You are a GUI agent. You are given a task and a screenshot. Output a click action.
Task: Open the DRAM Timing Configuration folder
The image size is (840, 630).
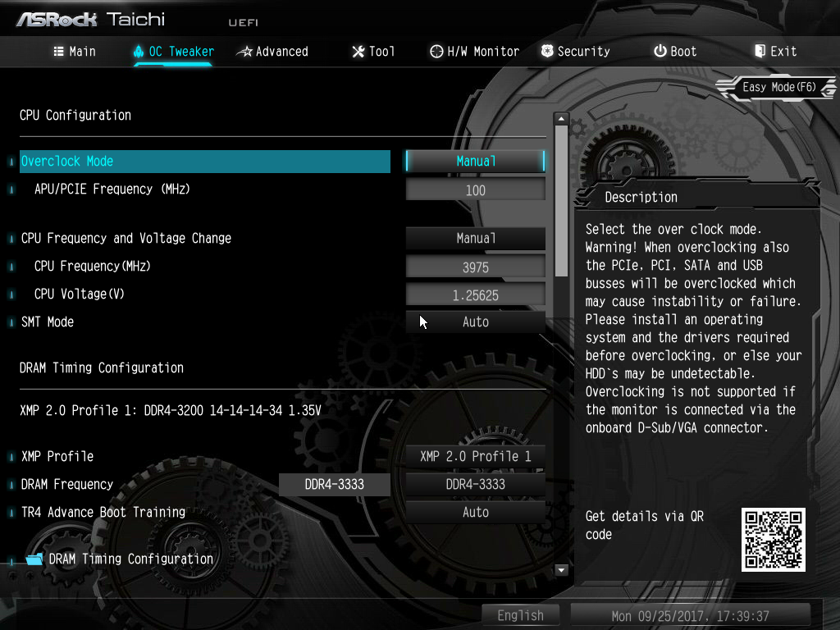tap(34, 559)
